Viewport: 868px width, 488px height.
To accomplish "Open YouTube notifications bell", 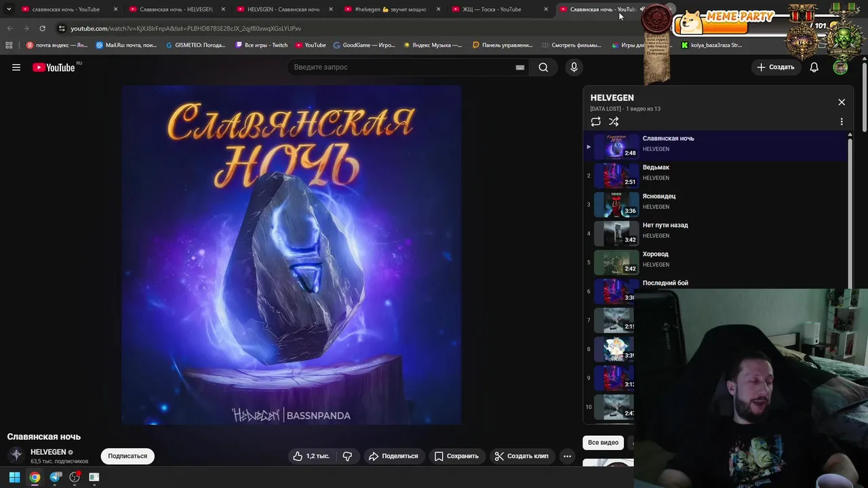I will 814,67.
